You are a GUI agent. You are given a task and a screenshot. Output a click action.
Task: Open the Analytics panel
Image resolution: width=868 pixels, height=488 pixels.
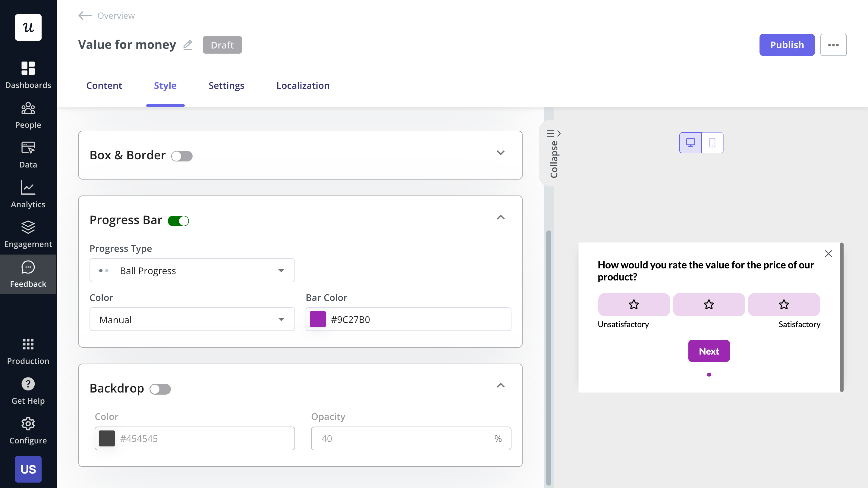pyautogui.click(x=28, y=194)
